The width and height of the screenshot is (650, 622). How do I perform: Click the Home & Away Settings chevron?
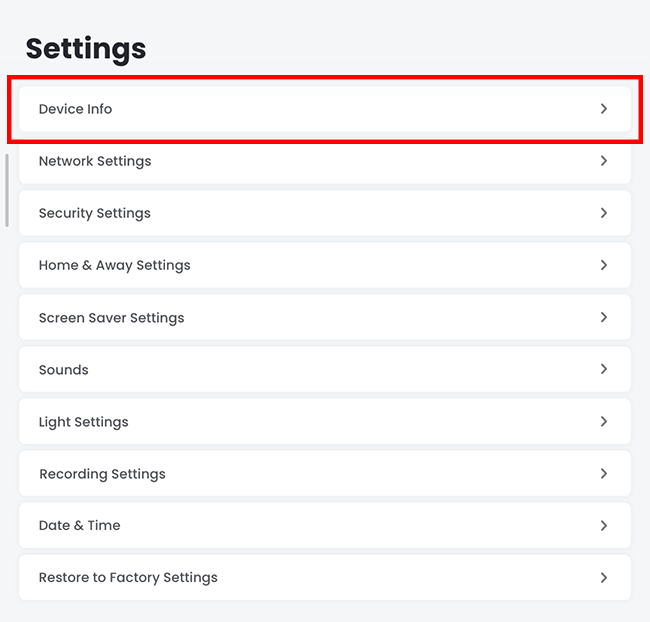point(604,265)
